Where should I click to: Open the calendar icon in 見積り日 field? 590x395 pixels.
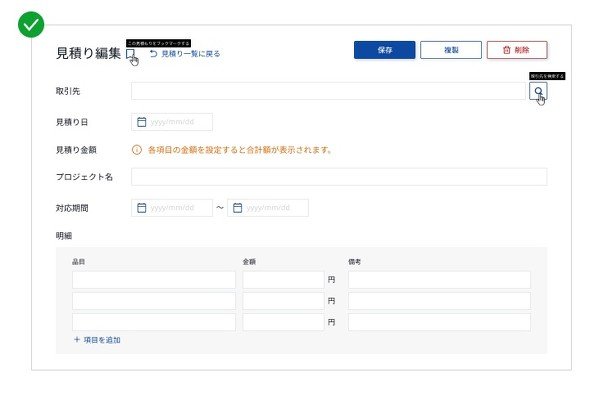coord(141,122)
